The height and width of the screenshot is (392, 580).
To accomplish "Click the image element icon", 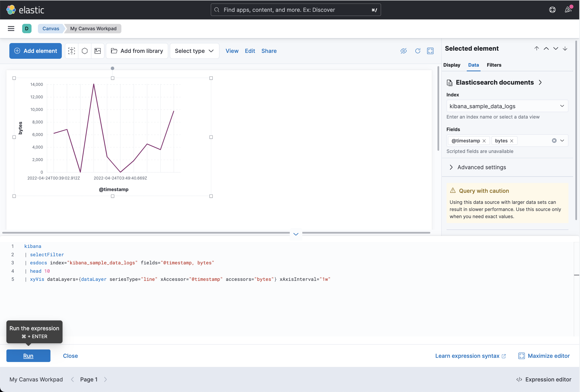I will pyautogui.click(x=97, y=51).
